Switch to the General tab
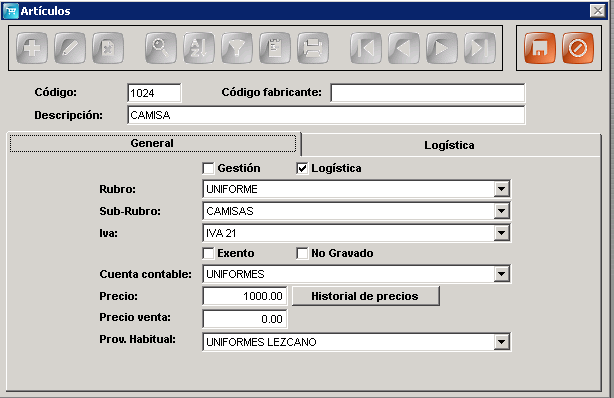The height and width of the screenshot is (398, 614). click(153, 143)
